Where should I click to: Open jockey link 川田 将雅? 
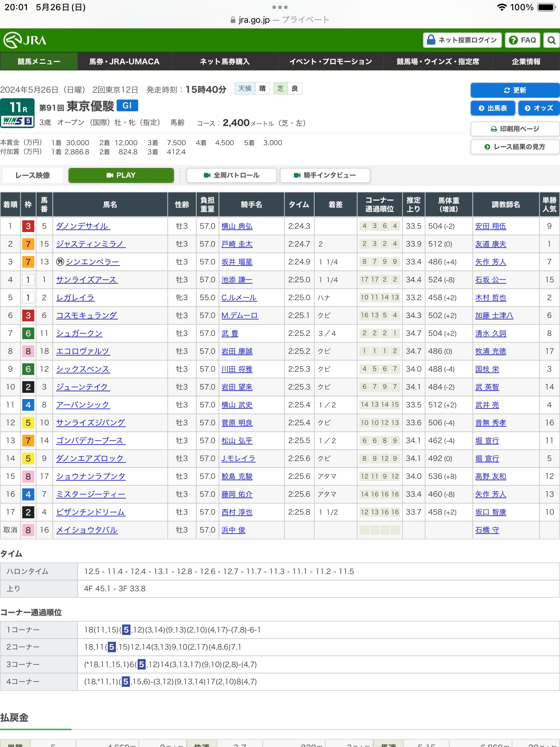[x=237, y=369]
